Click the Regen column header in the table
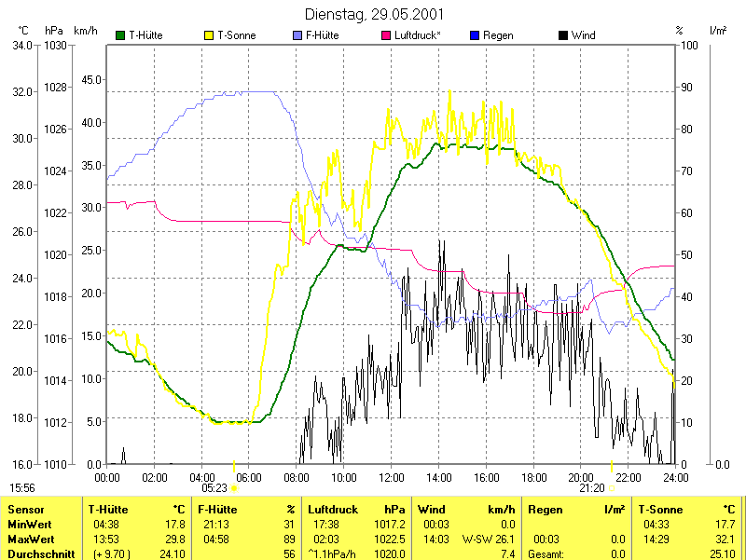Viewport: 746px width, 560px height. pyautogui.click(x=545, y=510)
